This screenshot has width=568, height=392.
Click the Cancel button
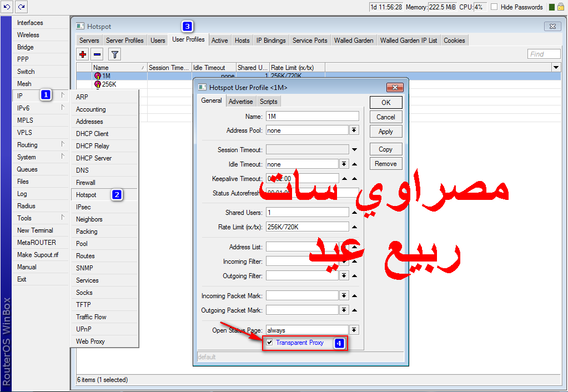tap(386, 117)
